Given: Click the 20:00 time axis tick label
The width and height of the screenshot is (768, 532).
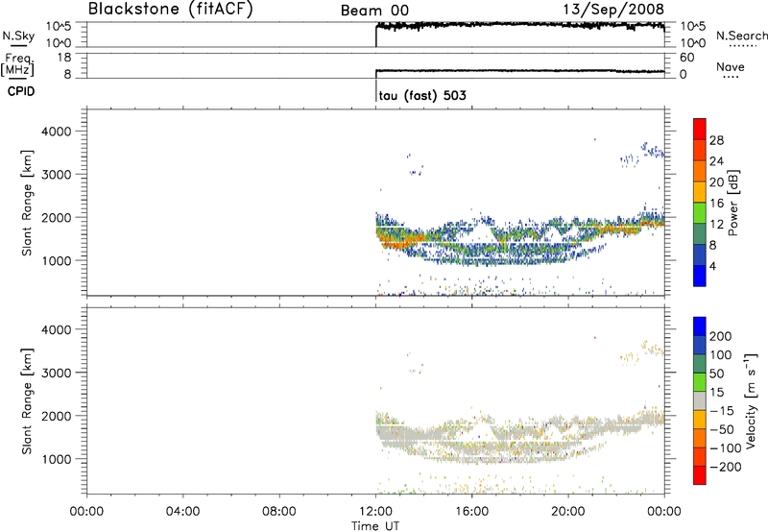Looking at the screenshot, I should pos(568,512).
